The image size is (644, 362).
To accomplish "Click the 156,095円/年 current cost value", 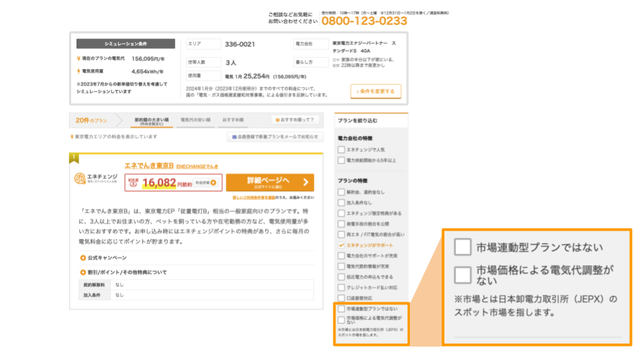I will tap(148, 59).
